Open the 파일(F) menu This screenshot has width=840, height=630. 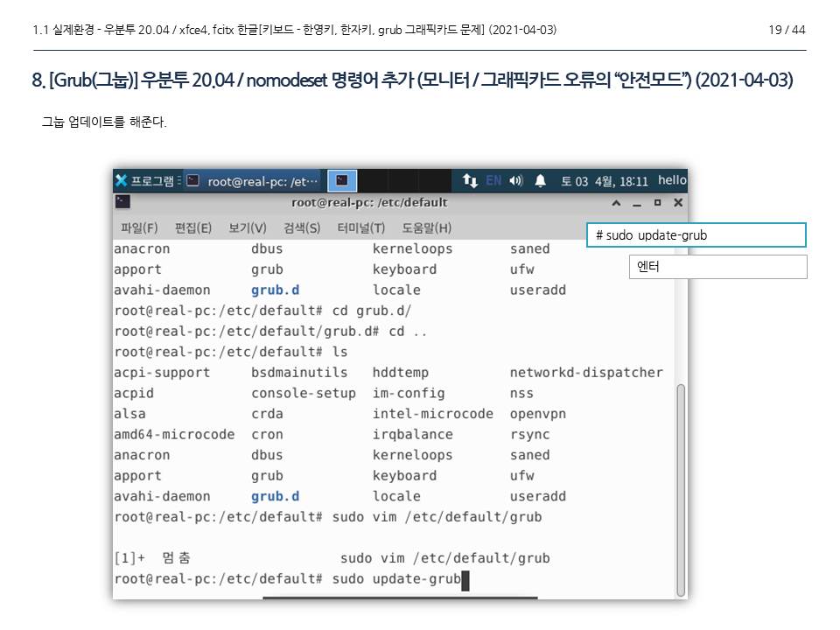(x=139, y=227)
